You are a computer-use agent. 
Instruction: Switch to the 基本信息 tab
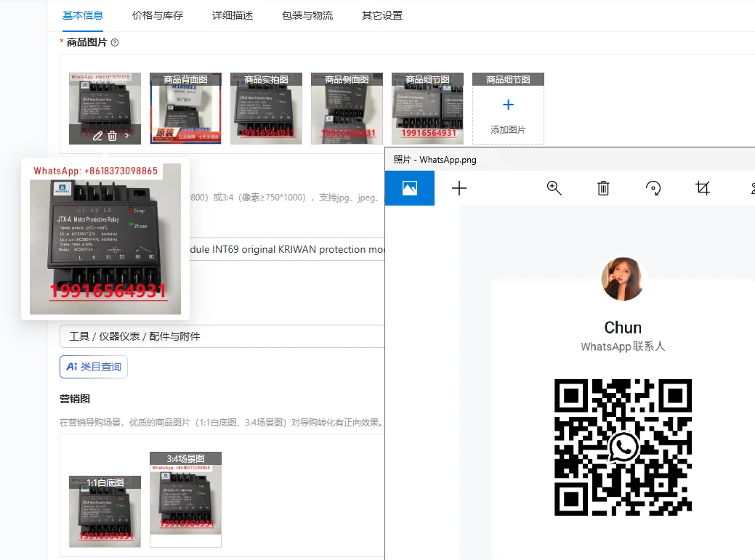click(83, 15)
